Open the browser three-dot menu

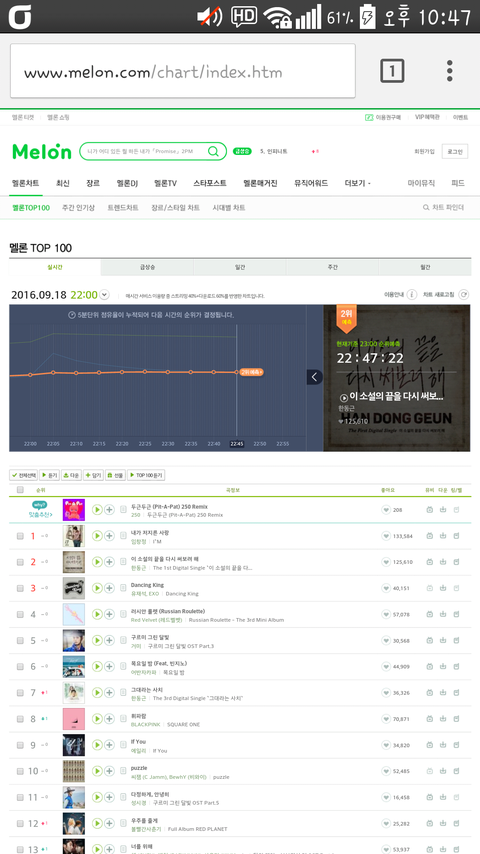coord(449,71)
